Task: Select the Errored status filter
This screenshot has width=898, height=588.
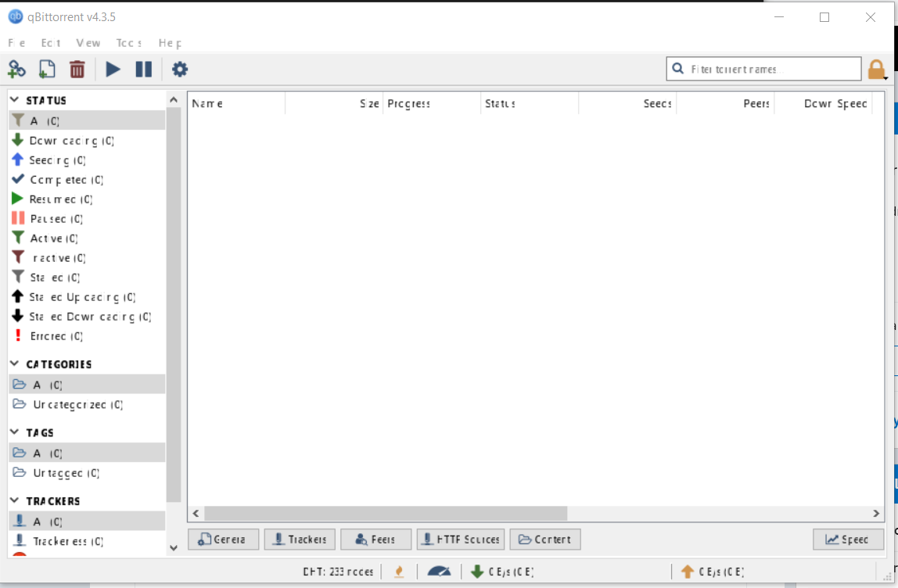Action: [87, 335]
